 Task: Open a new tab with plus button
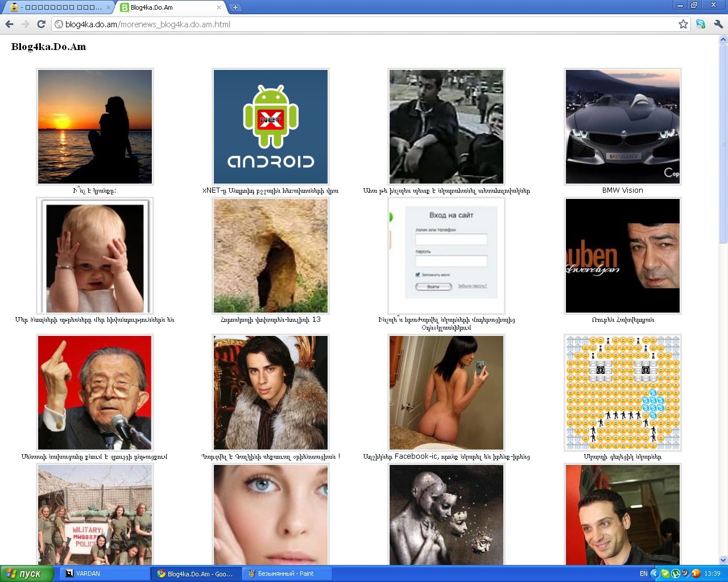click(235, 7)
